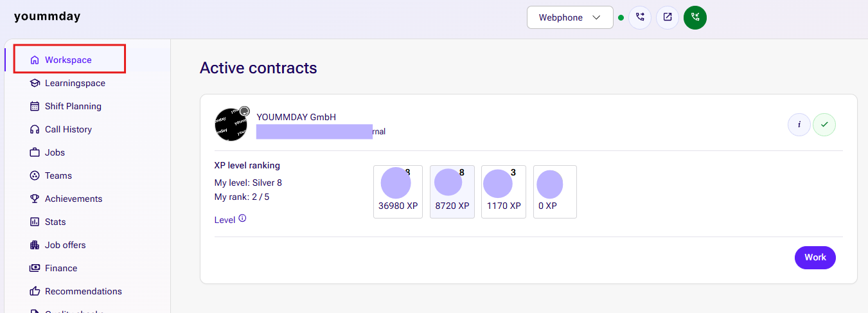Select the 8720 XP ranking card

click(452, 192)
